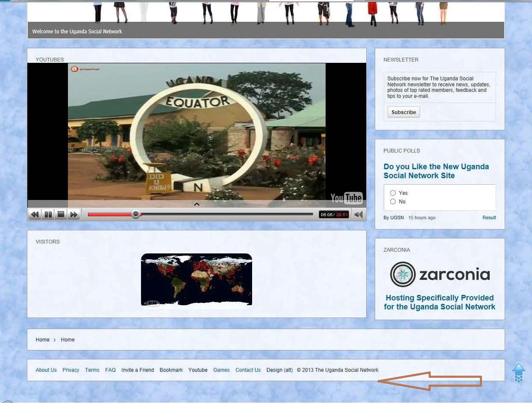
Task: Click the Subscribe newsletter button
Action: point(403,112)
